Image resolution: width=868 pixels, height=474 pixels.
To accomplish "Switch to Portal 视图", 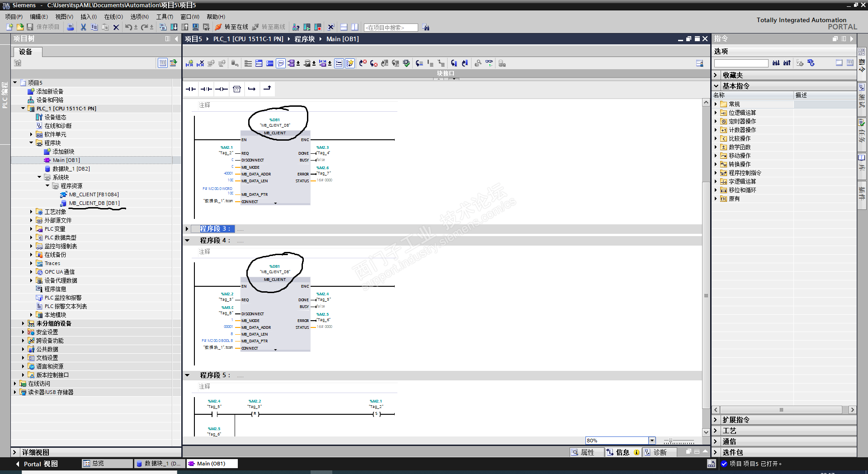I will tap(37, 464).
